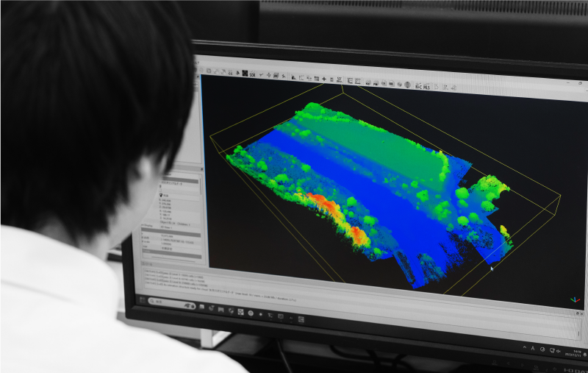Click the SOR filter toolbar icon
This screenshot has width=588, height=373.
[252, 74]
